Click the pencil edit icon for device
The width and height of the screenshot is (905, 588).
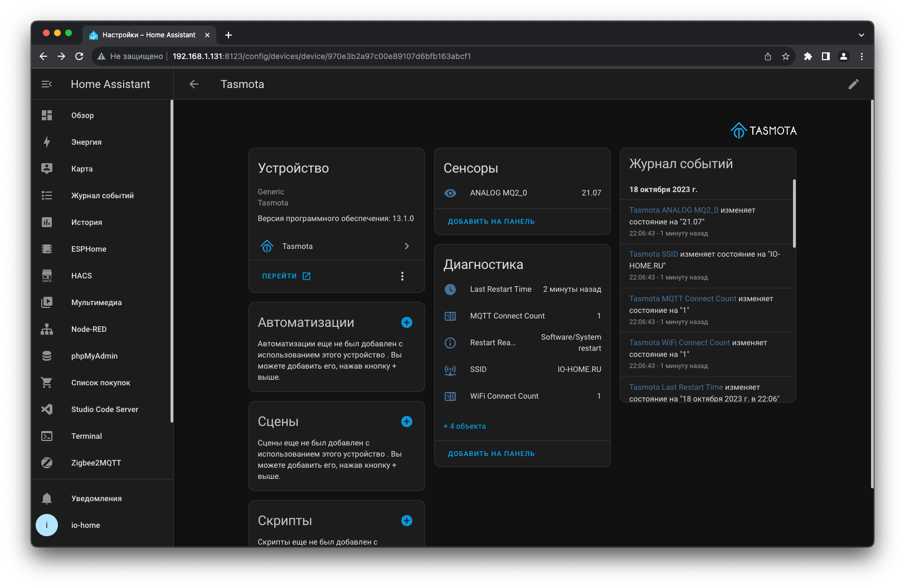point(853,84)
